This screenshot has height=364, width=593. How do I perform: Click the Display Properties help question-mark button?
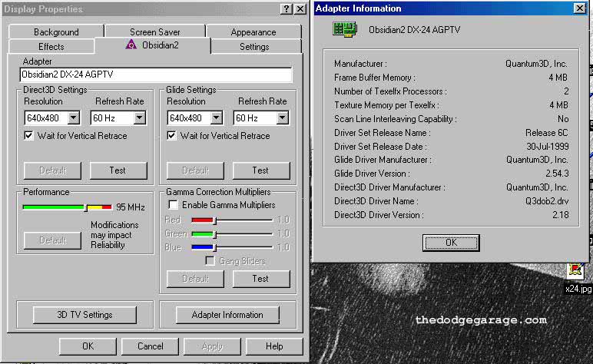pyautogui.click(x=287, y=8)
